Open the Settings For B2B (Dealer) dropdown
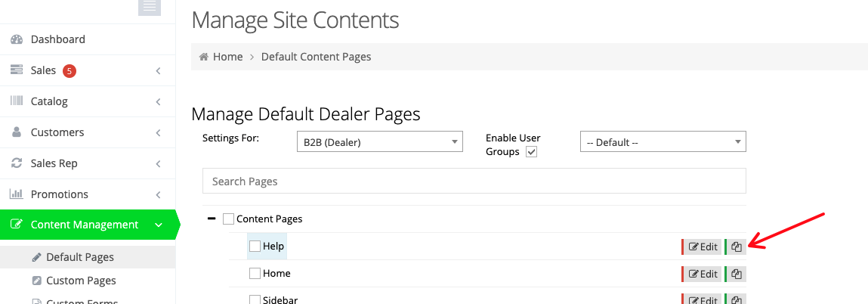 [x=379, y=142]
